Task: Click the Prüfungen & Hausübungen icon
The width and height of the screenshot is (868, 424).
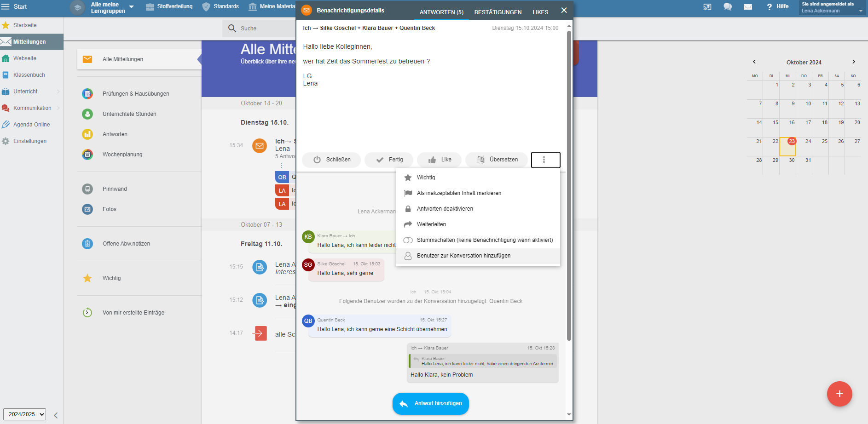Action: pyautogui.click(x=87, y=94)
